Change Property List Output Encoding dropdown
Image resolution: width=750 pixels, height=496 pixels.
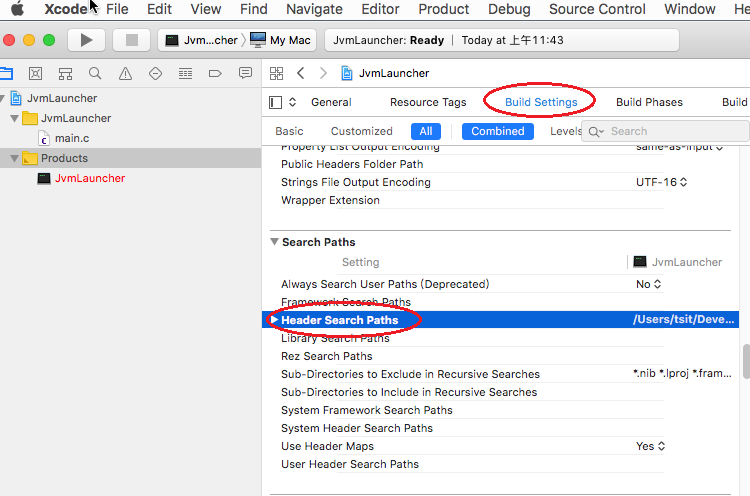click(x=679, y=147)
